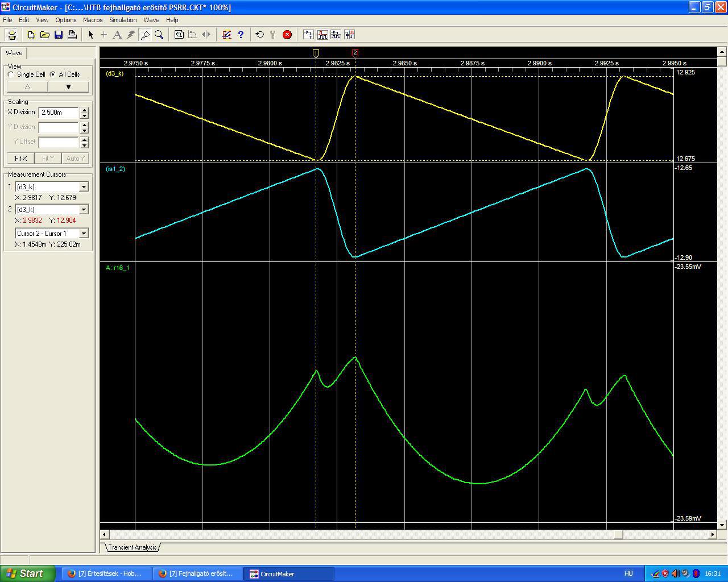This screenshot has height=582, width=728.
Task: Click the second waveform display toolbar icon
Action: 322,35
